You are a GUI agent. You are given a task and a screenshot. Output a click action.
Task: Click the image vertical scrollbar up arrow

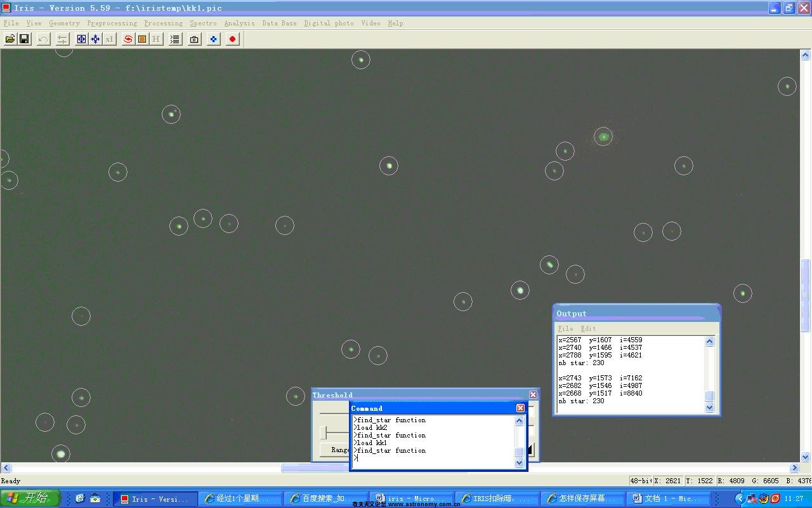click(806, 55)
